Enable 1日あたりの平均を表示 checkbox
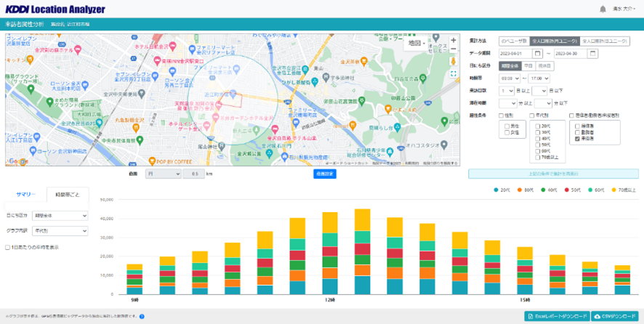The image size is (644, 324). click(7, 247)
